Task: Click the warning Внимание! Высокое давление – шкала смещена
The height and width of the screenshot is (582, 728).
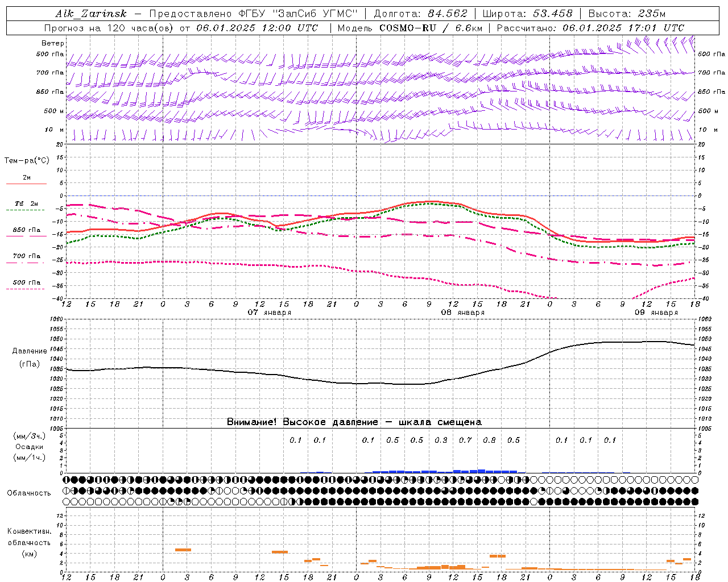Action: point(354,422)
